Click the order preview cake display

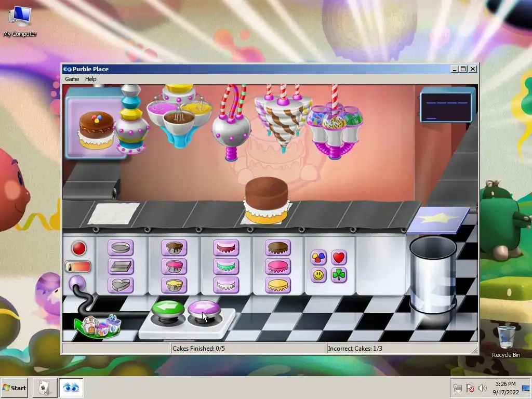coord(96,125)
